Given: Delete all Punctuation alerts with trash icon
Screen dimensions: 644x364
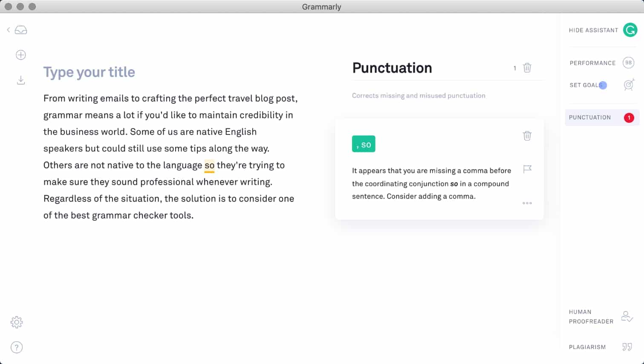Looking at the screenshot, I should coord(527,68).
